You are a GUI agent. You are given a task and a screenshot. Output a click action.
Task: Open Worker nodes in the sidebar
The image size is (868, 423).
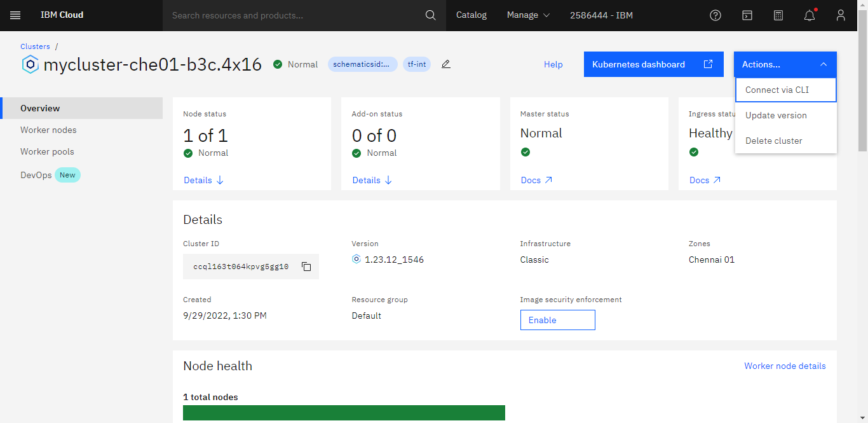point(48,130)
